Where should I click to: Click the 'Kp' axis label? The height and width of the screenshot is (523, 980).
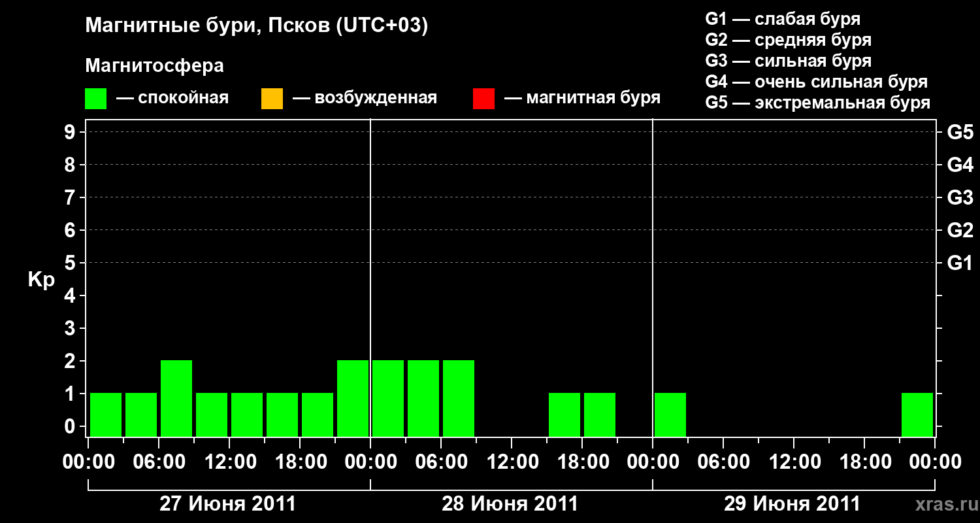(x=41, y=279)
